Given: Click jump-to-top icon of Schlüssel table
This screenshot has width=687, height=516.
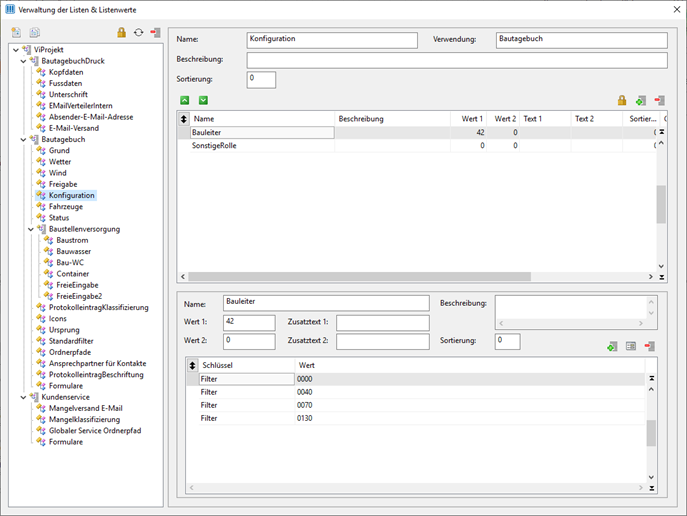Looking at the screenshot, I should 652,378.
